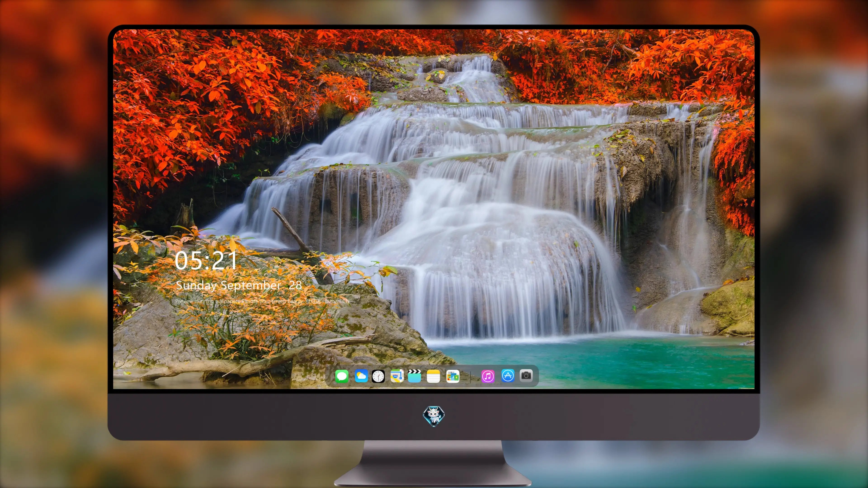Launch the Videos clapperboard app

[415, 376]
